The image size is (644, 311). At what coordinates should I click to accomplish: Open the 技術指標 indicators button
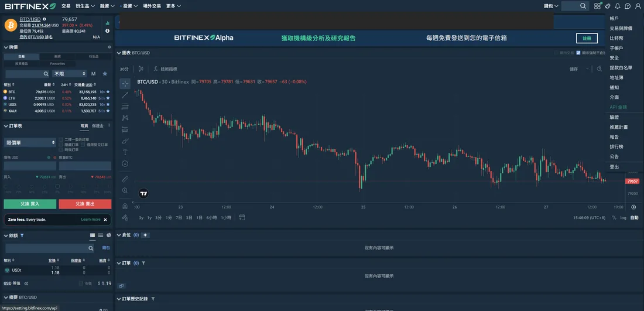[x=165, y=69]
